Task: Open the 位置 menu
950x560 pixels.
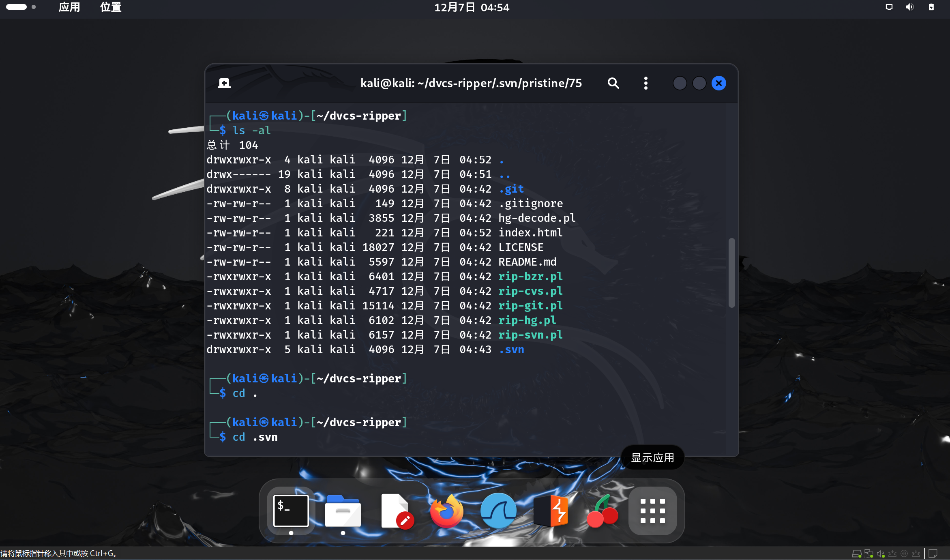Action: pos(111,7)
